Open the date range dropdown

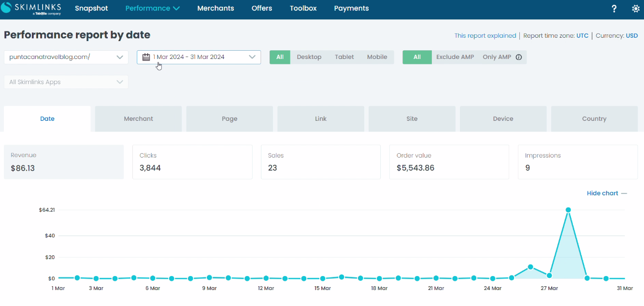(199, 57)
